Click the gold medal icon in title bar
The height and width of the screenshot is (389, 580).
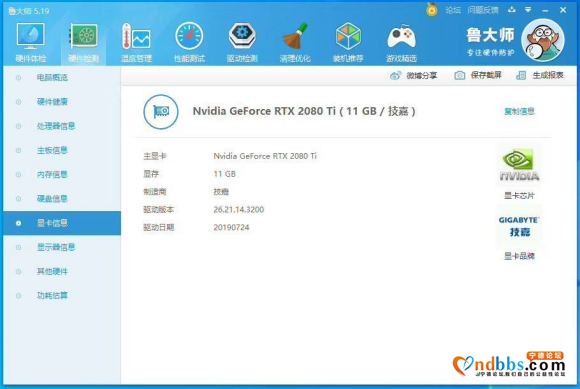tap(431, 9)
